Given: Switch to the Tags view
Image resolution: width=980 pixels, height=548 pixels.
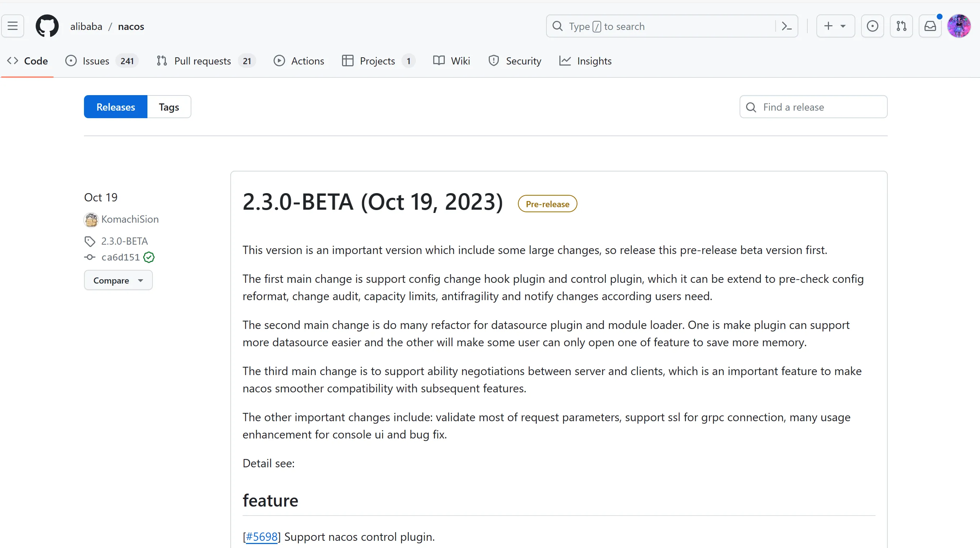Looking at the screenshot, I should pos(169,107).
